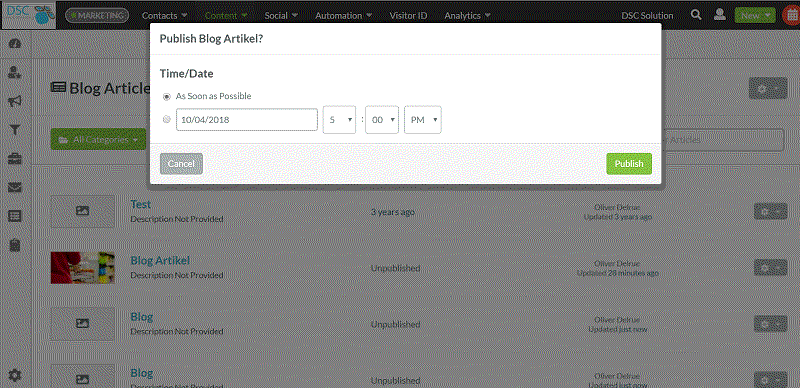
Task: Select the As Soon as Possible option
Action: coord(166,96)
